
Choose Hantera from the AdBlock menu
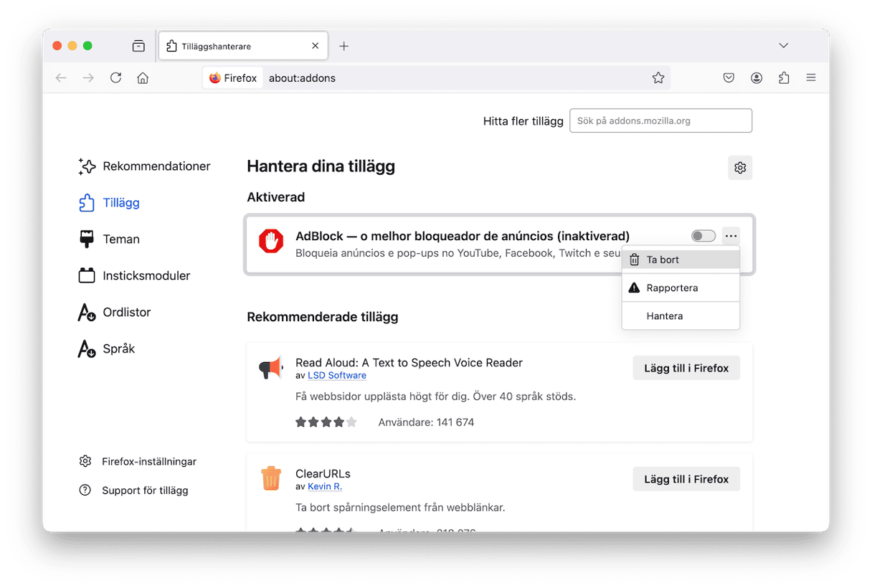pos(681,316)
